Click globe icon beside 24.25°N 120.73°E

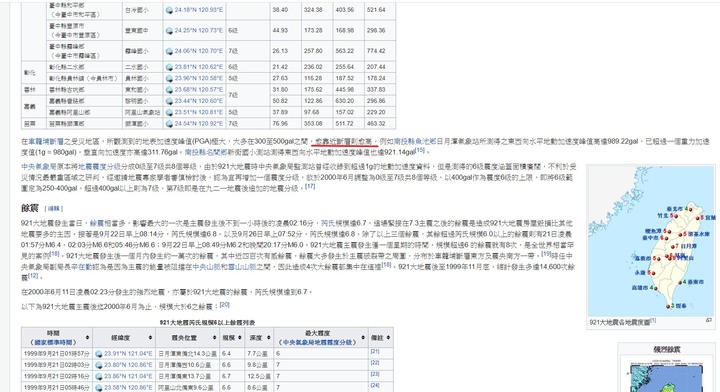click(x=169, y=30)
